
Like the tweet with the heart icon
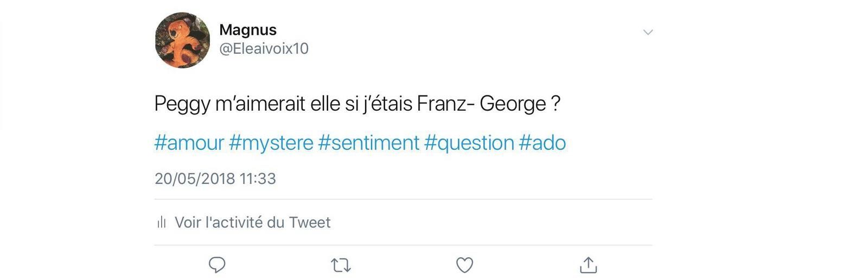coord(464,265)
